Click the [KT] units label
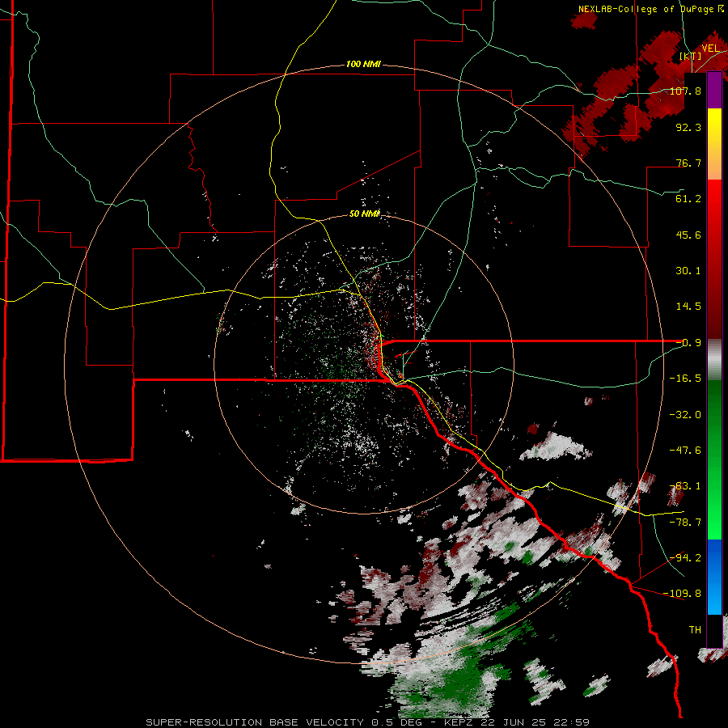 tap(690, 56)
